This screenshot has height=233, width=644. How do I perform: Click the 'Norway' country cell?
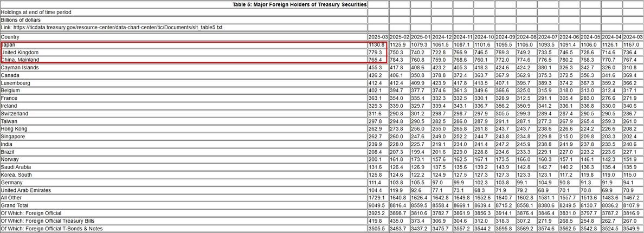184,159
